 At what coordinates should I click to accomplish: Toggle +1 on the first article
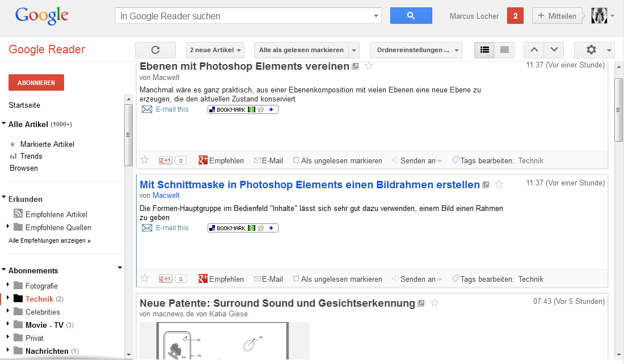(165, 160)
